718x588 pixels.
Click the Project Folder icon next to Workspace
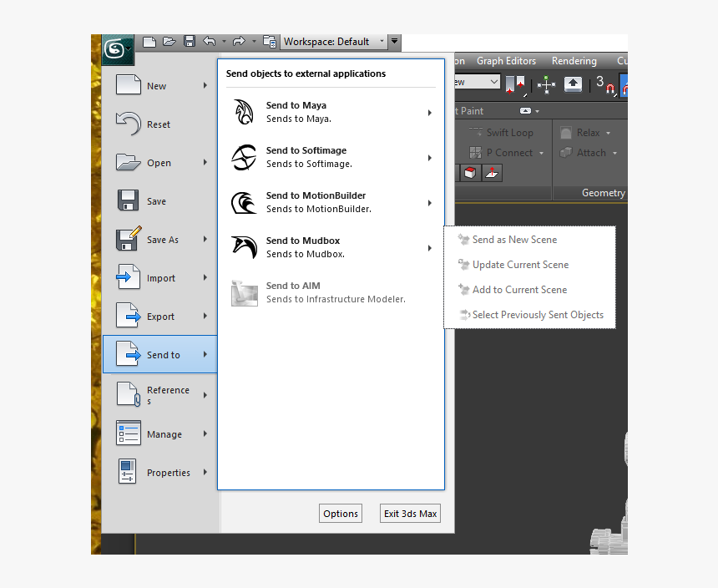pos(270,42)
